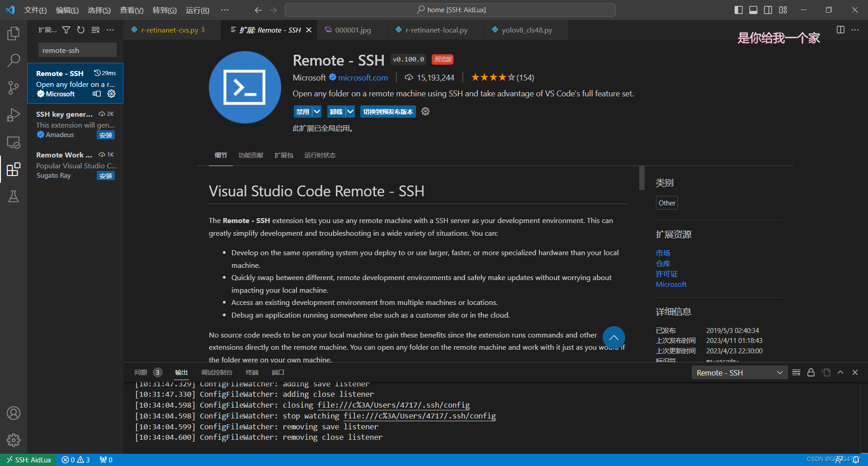Switch to 调试控制台 panel tab
Viewport: 868px width, 466px height.
point(217,372)
